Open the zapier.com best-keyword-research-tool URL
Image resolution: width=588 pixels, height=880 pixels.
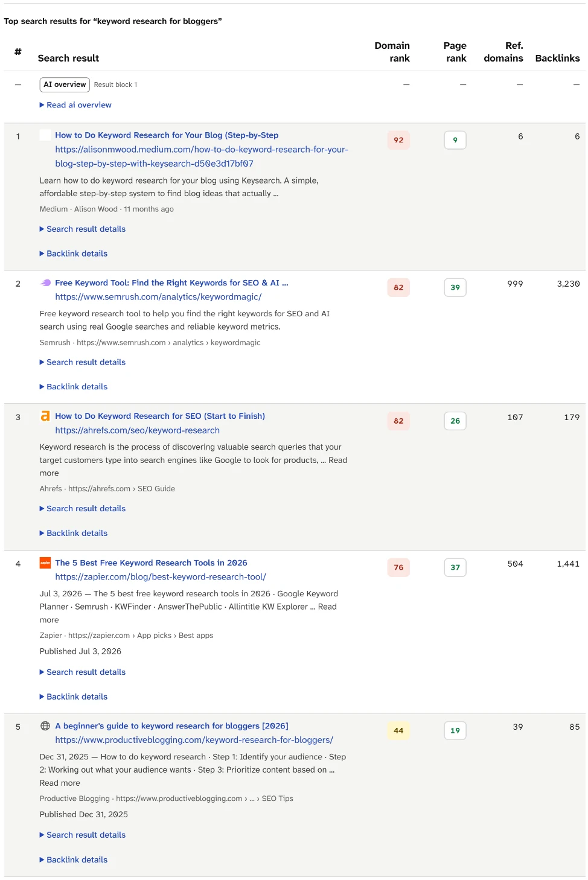click(161, 577)
